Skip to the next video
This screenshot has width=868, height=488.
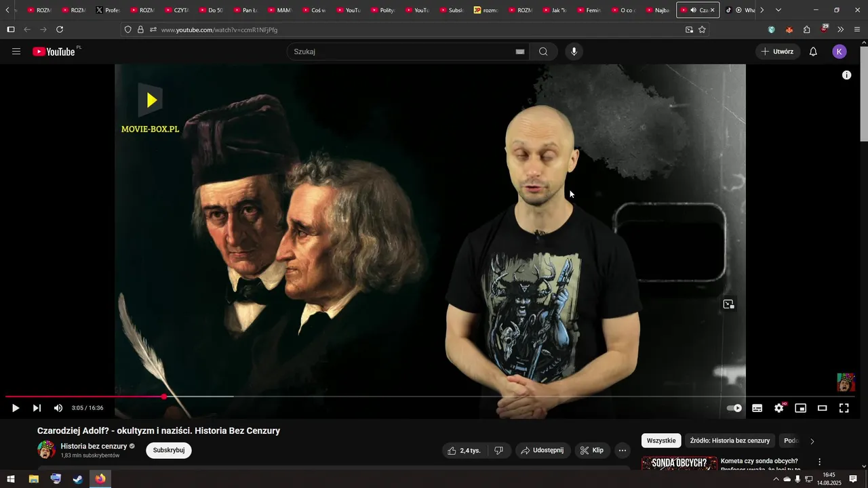[37, 408]
